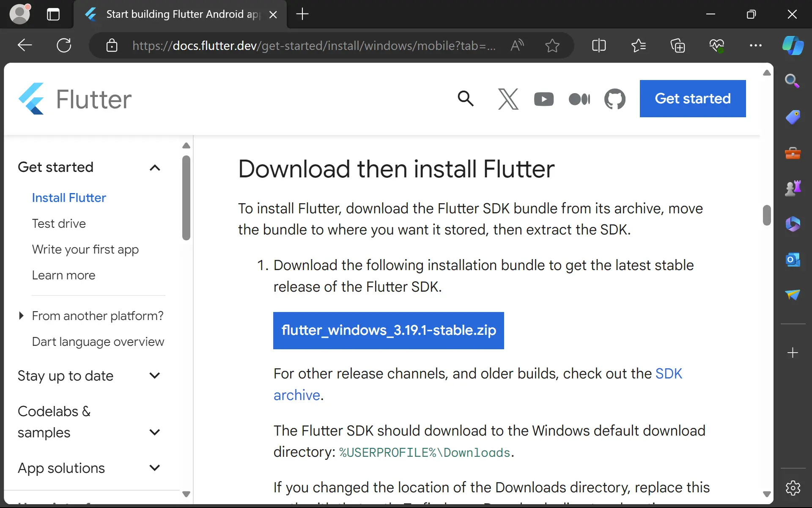This screenshot has width=812, height=508.
Task: Visit Flutter's X (Twitter) page
Action: [x=508, y=99]
